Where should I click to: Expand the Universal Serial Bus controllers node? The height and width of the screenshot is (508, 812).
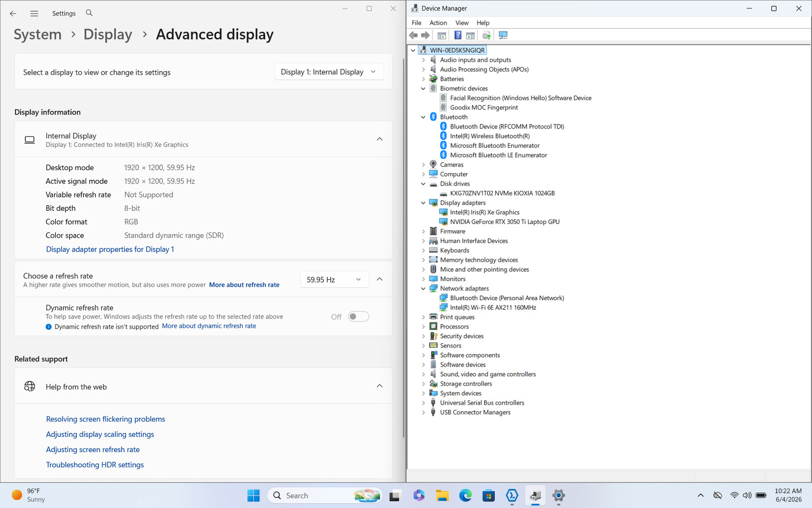click(x=423, y=403)
